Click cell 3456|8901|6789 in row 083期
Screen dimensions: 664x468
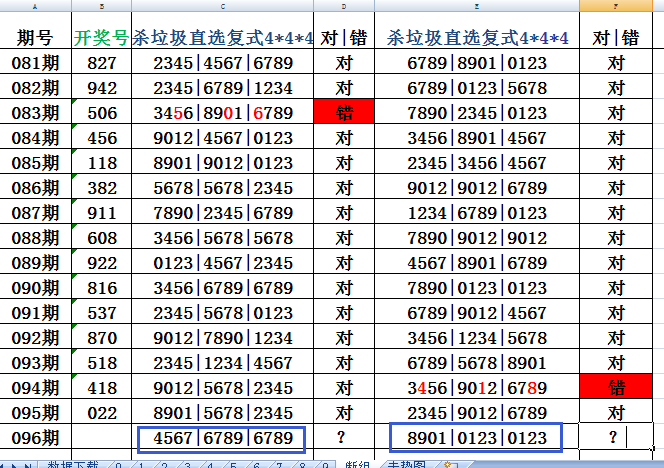223,113
